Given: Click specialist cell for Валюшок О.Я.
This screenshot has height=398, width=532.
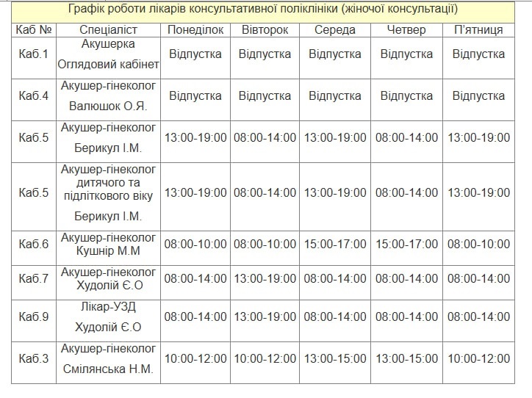Looking at the screenshot, I should (x=108, y=96).
